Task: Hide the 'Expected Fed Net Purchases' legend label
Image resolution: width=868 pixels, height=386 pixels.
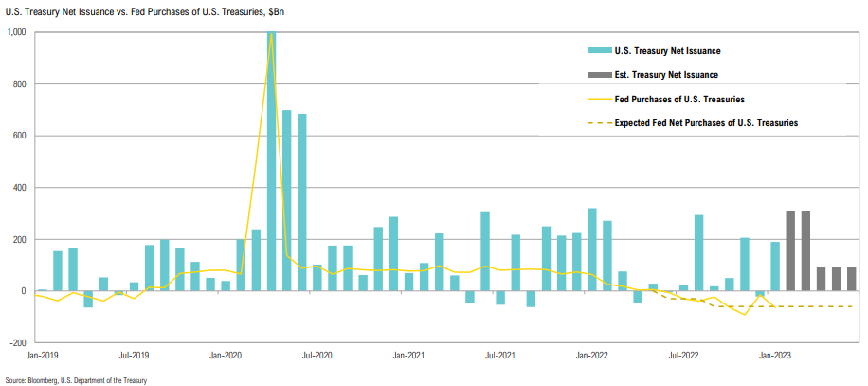Action: click(707, 123)
